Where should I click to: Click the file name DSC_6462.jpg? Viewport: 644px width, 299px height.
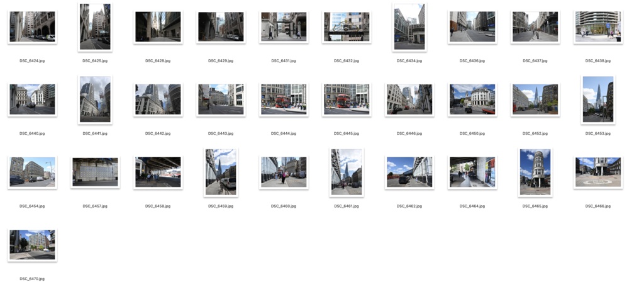pos(409,206)
